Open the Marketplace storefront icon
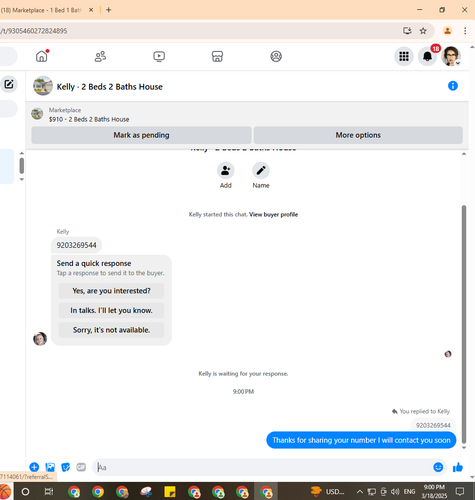 point(217,56)
